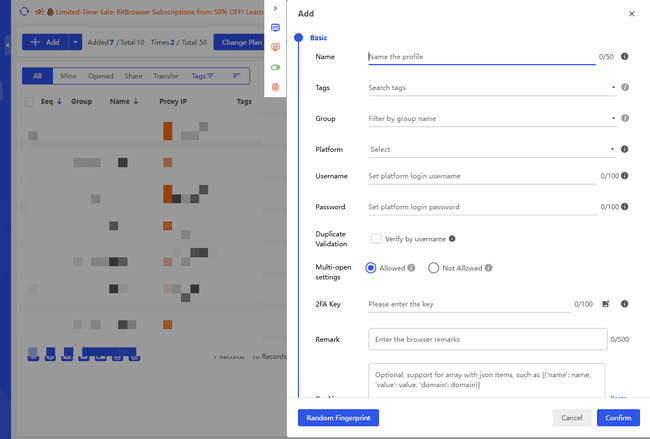
Task: Open the blue monitor icon in side strip
Action: (275, 28)
